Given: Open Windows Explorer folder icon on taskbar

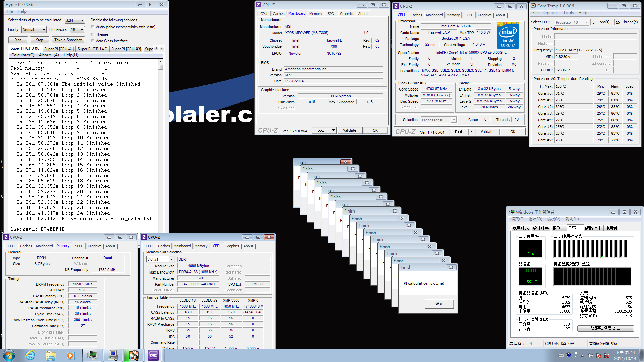Looking at the screenshot, I should click(x=51, y=355).
